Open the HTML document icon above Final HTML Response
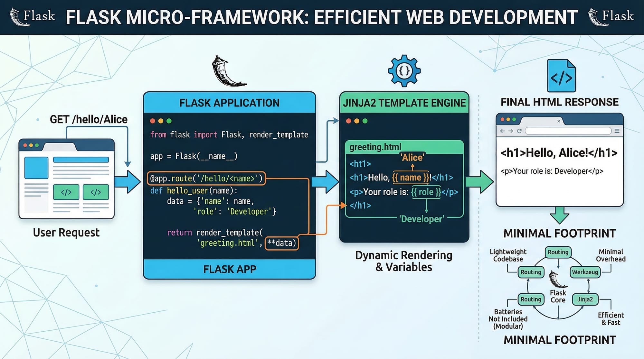Image resolution: width=644 pixels, height=359 pixels. [x=561, y=76]
